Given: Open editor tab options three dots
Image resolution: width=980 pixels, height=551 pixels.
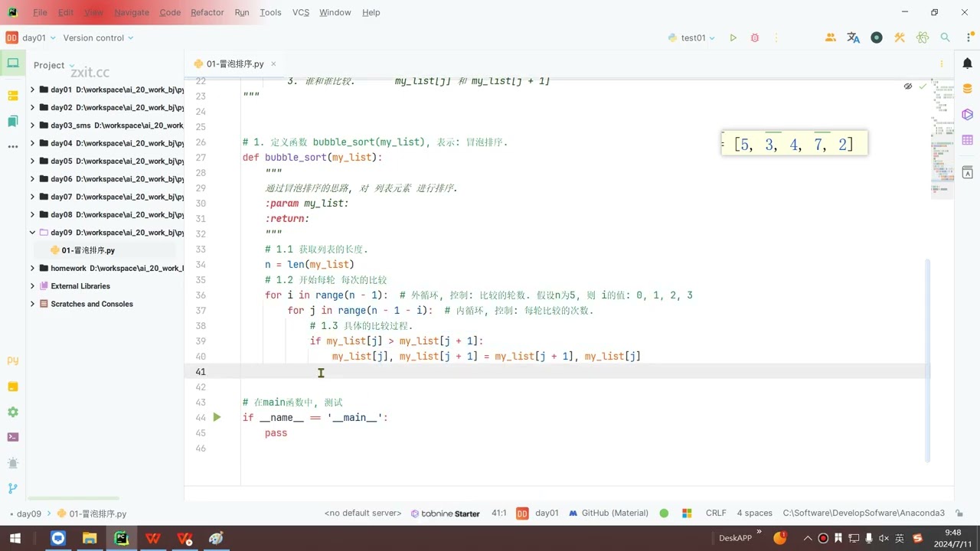Looking at the screenshot, I should [x=941, y=64].
